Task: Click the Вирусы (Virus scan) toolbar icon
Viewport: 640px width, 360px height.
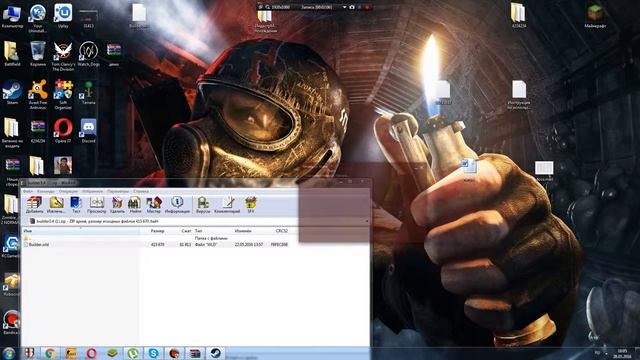Action: click(203, 205)
